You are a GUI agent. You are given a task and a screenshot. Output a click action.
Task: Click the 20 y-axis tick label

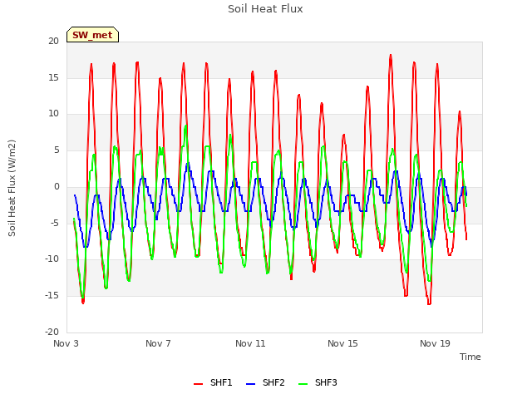point(53,41)
